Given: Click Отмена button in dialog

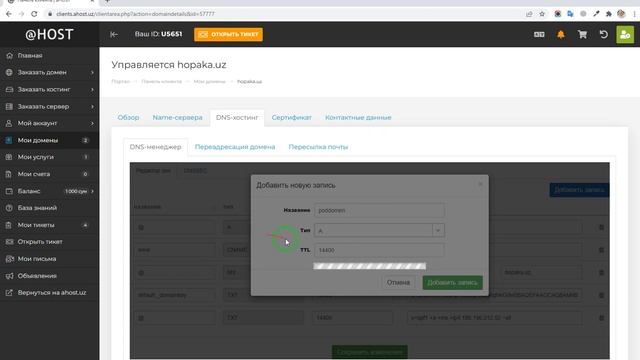Looking at the screenshot, I should 398,282.
